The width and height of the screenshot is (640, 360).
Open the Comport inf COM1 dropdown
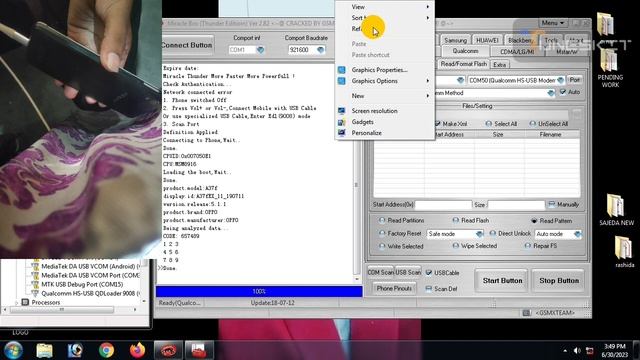pos(260,50)
